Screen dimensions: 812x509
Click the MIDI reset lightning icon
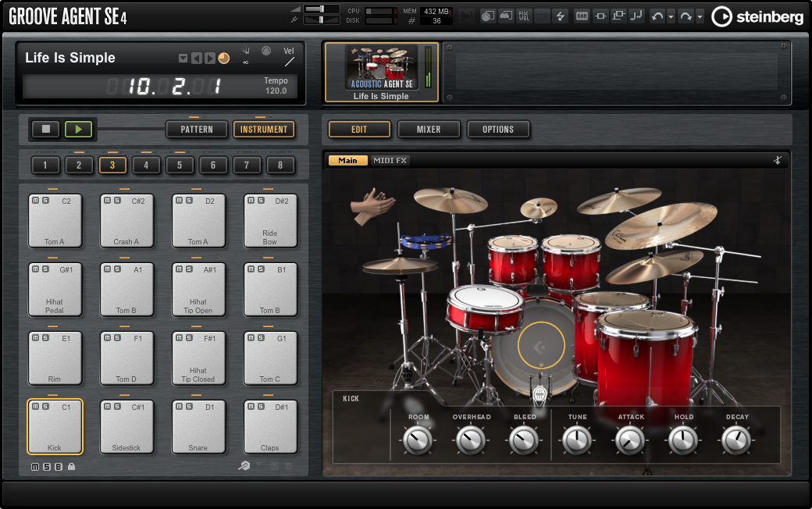(x=560, y=16)
